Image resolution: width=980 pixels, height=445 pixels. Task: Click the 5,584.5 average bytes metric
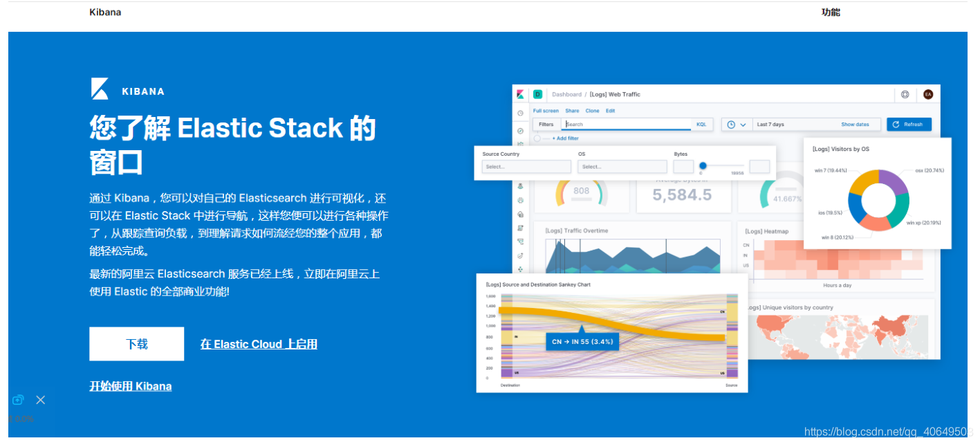[682, 196]
